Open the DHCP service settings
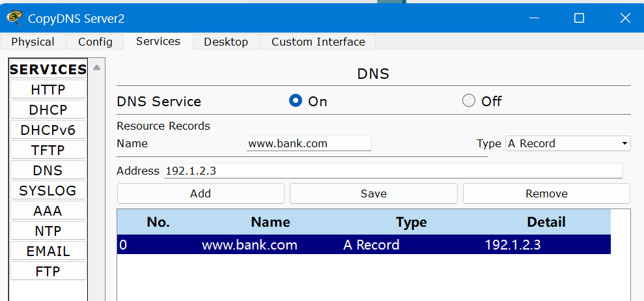 (48, 109)
